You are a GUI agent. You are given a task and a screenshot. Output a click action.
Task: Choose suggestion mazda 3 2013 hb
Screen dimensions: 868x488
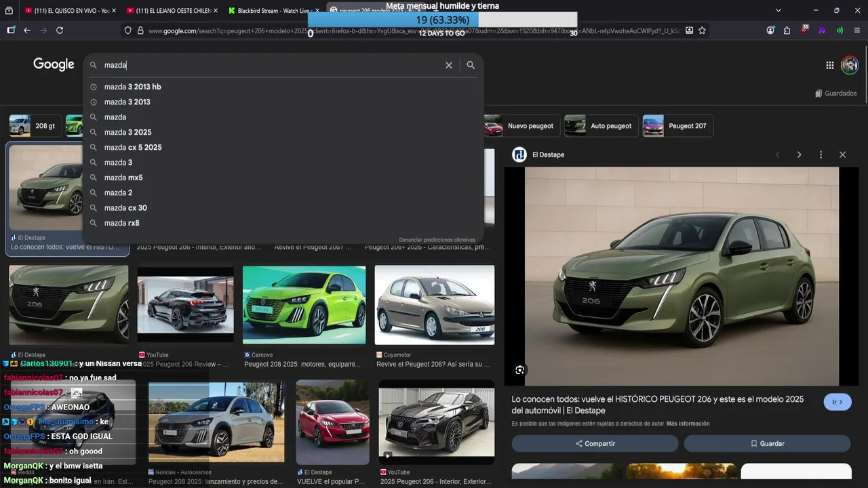[x=283, y=87]
